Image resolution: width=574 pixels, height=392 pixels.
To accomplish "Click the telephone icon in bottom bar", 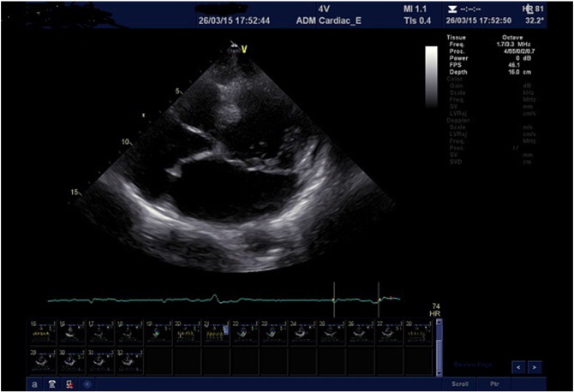I will tap(53, 384).
